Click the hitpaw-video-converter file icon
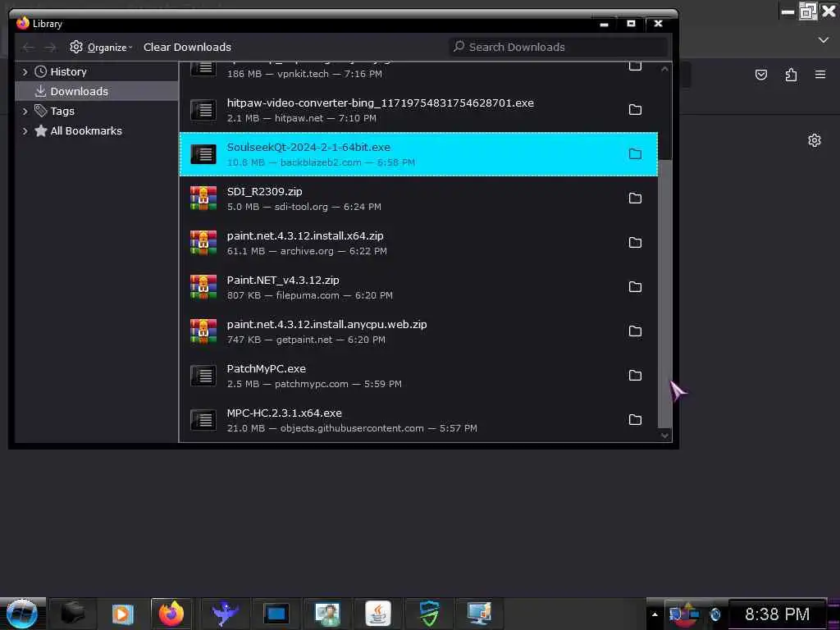 click(x=203, y=111)
